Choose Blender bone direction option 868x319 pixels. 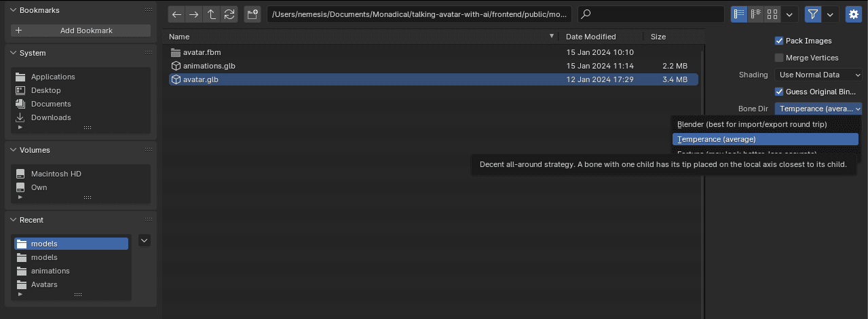pos(752,124)
